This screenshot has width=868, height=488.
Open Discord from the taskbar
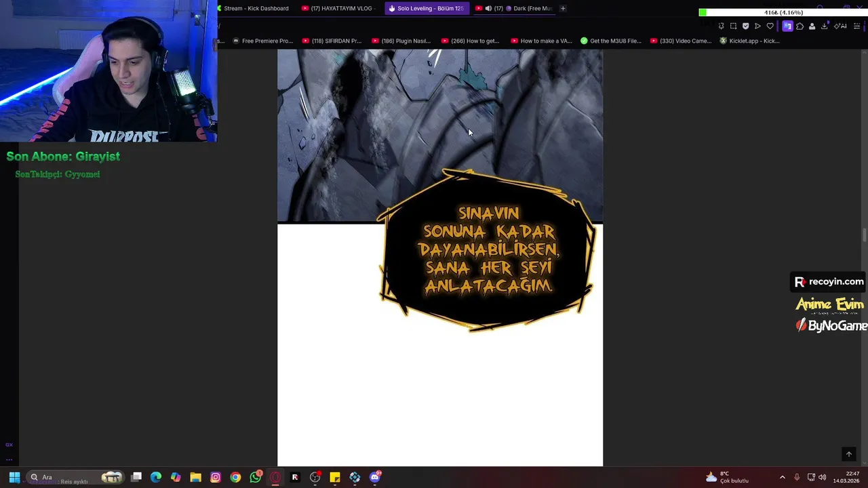click(375, 477)
